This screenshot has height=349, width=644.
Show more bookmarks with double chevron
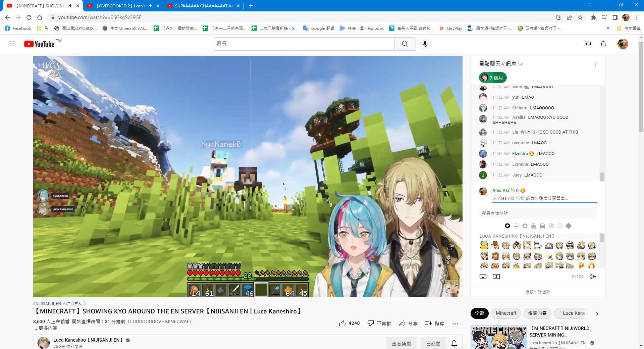(x=608, y=29)
